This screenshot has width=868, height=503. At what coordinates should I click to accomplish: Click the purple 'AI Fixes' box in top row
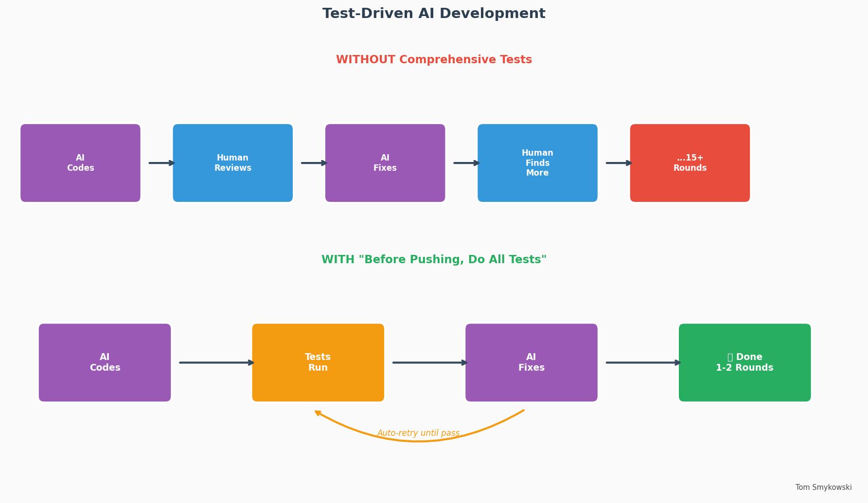point(385,163)
